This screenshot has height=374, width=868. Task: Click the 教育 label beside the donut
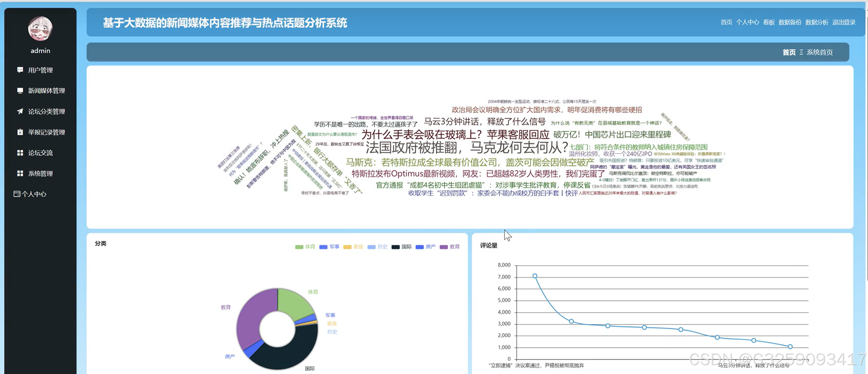pos(226,307)
